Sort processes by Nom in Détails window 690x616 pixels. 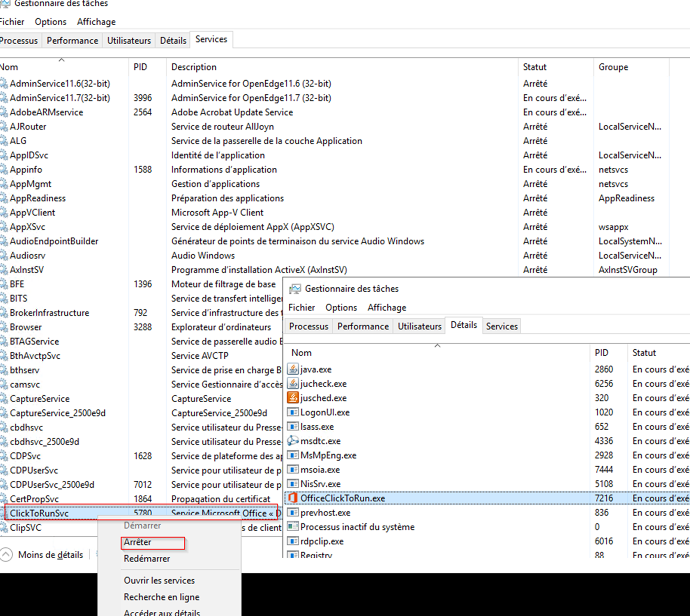tap(301, 353)
